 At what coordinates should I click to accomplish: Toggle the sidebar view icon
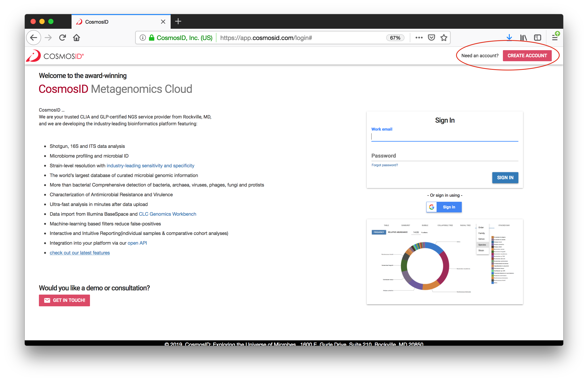(x=537, y=38)
